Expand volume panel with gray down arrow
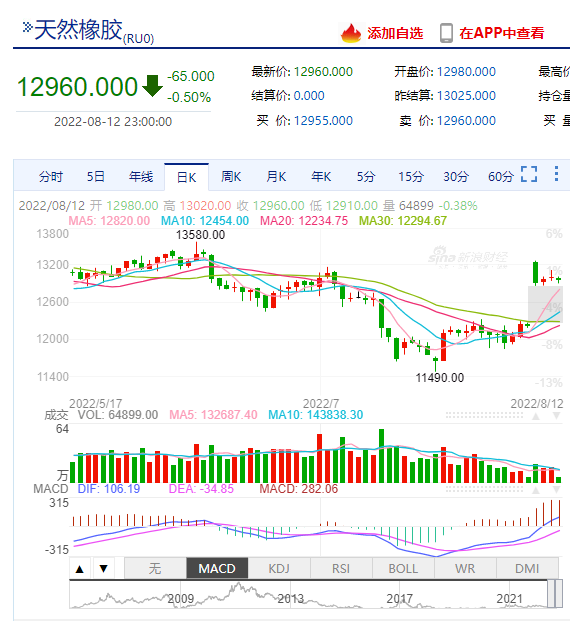The width and height of the screenshot is (570, 621). click(x=556, y=416)
